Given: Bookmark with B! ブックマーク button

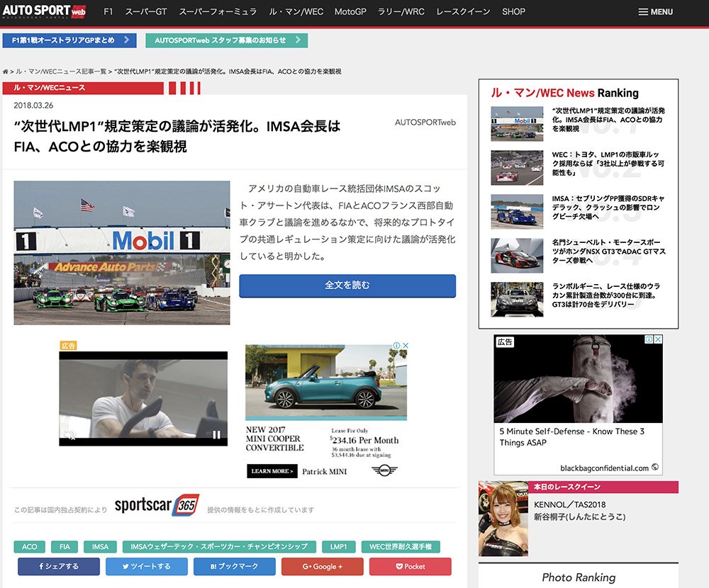Looking at the screenshot, I should [x=234, y=566].
